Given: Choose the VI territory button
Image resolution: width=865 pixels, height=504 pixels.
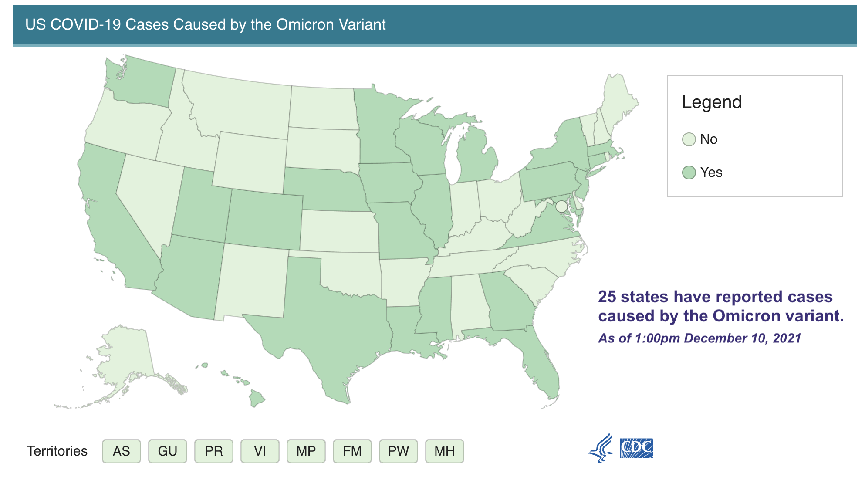Looking at the screenshot, I should 260,451.
